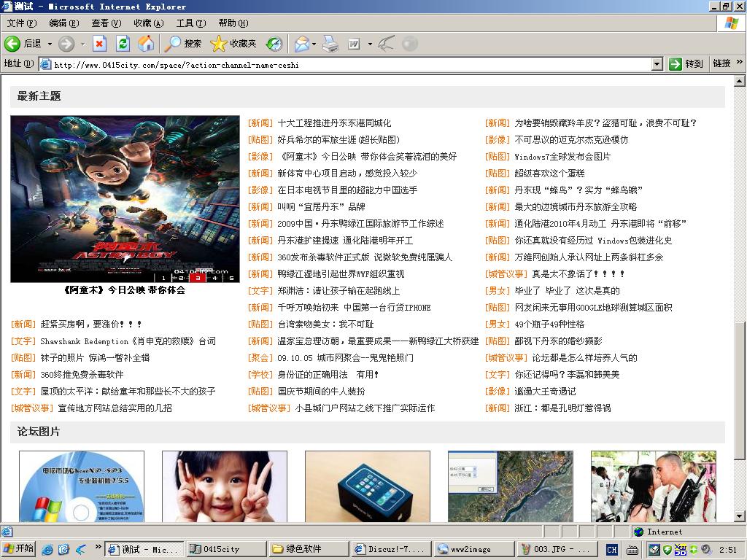Edit page with Word icon
This screenshot has height=560, width=747.
[x=354, y=44]
